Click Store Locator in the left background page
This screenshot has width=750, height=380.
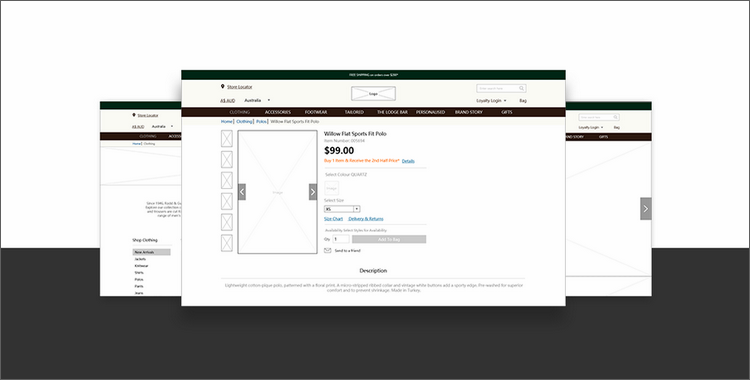click(x=148, y=115)
